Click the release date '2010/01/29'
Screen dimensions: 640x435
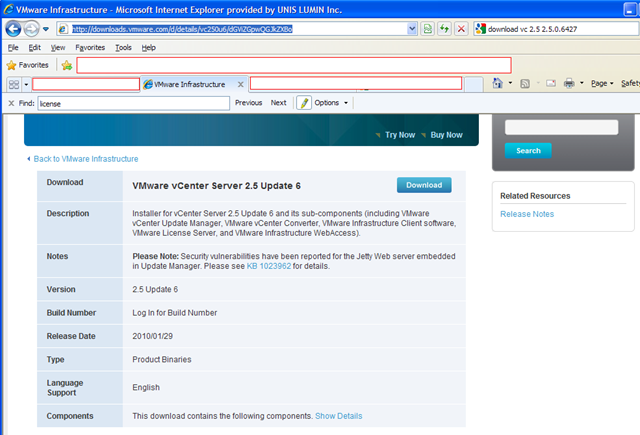coord(152,336)
